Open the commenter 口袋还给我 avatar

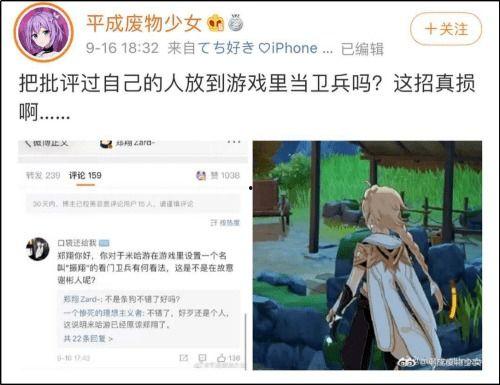[37, 249]
